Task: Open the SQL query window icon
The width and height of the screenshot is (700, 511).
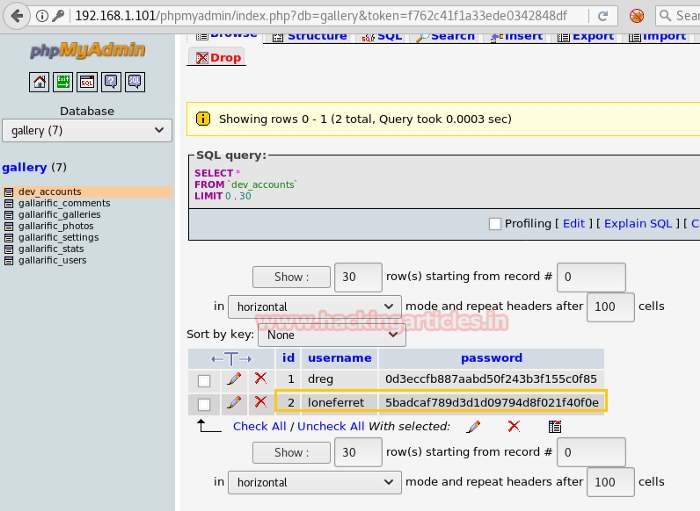Action: (x=87, y=82)
